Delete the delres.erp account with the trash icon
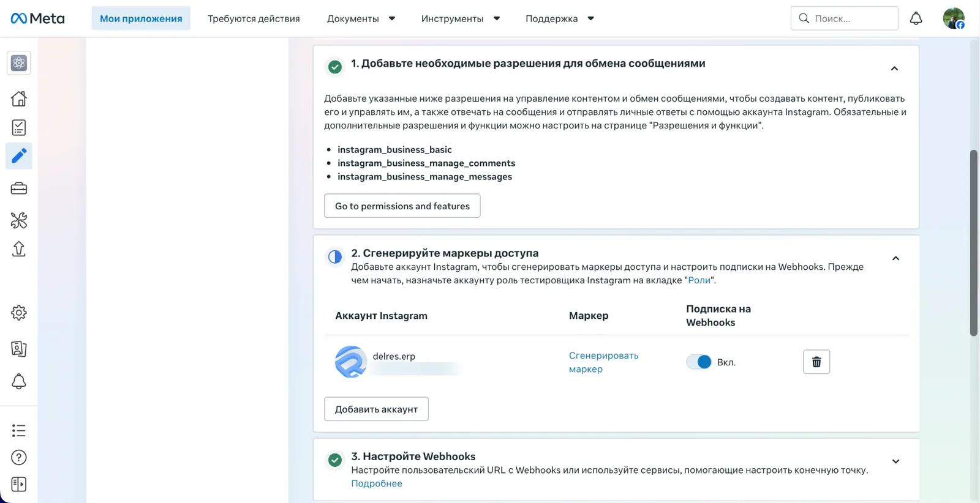Image resolution: width=980 pixels, height=503 pixels. 816,362
